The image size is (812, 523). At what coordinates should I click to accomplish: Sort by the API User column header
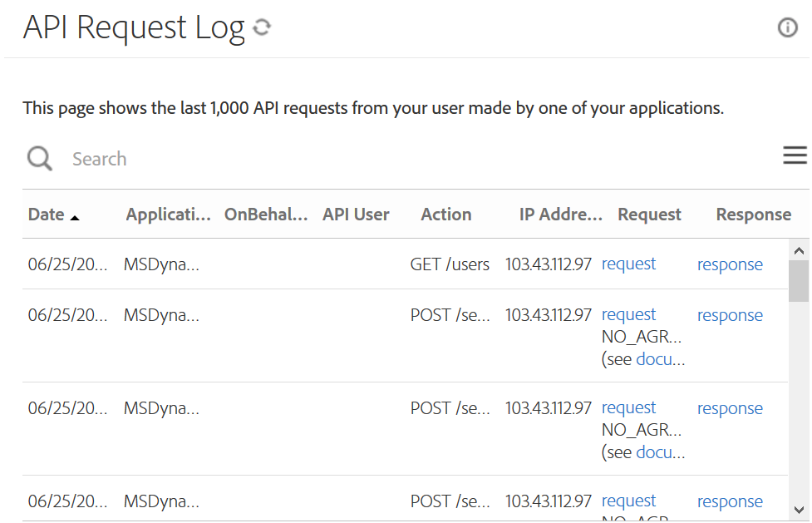356,214
